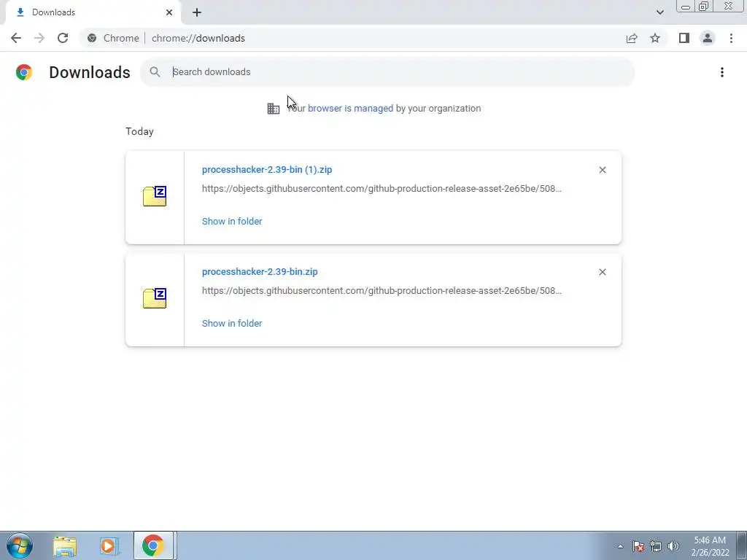Open the Downloads page more actions menu
This screenshot has height=560, width=747.
[x=721, y=72]
